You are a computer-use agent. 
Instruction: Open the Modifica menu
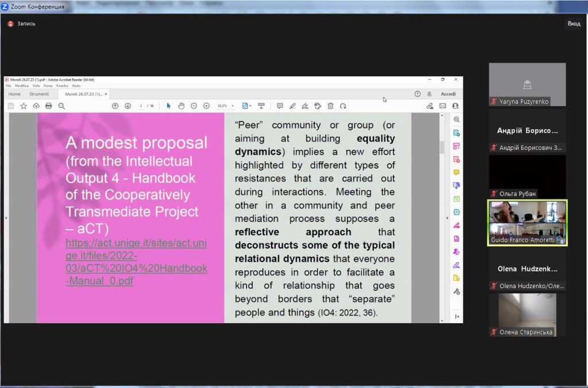22,86
